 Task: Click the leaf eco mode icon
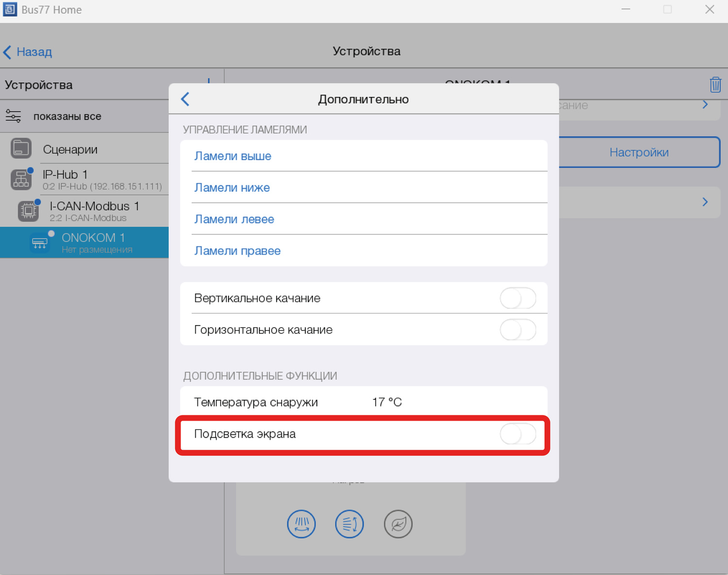pyautogui.click(x=398, y=524)
